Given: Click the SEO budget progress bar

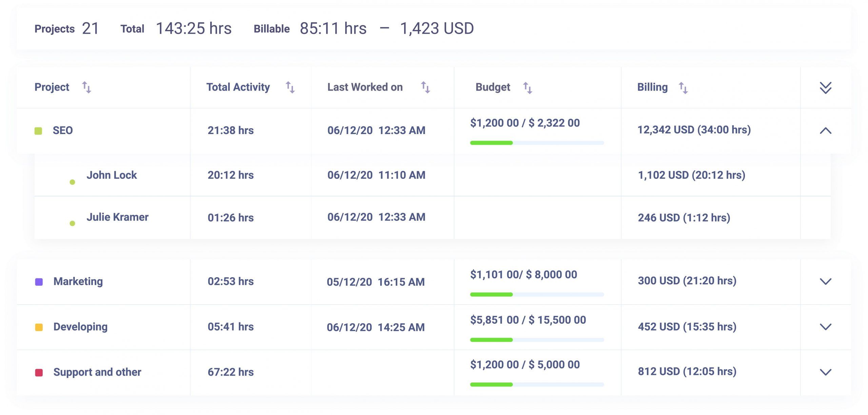Looking at the screenshot, I should 537,143.
